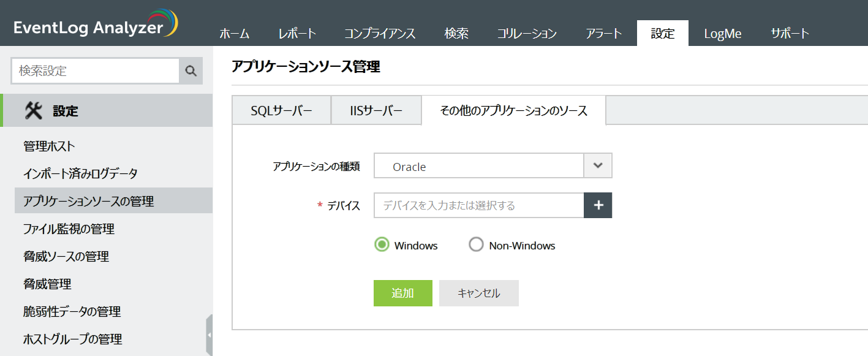Open the コンプライアンス menu tab
This screenshot has width=868, height=356.
click(x=380, y=34)
